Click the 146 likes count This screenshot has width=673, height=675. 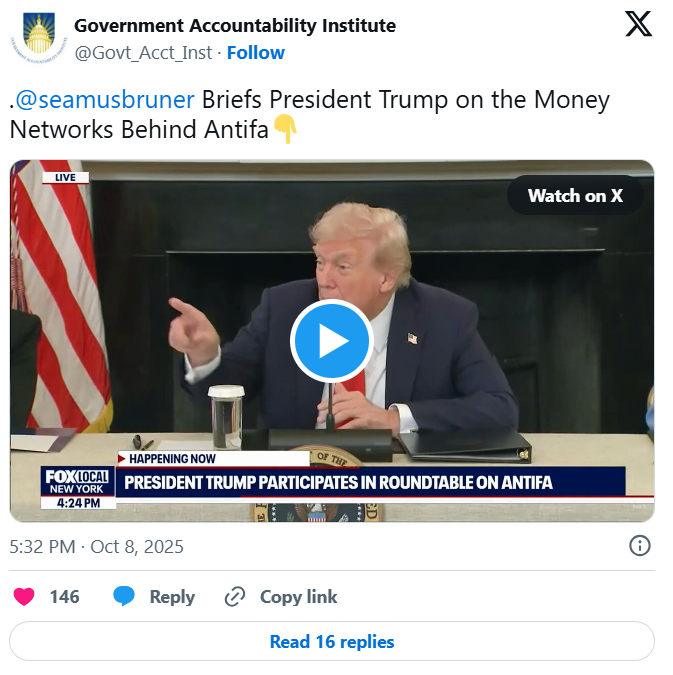pos(65,597)
